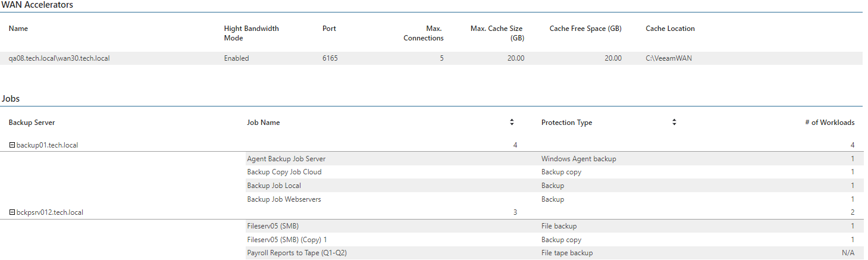Collapse backup01.tech.local server group
The width and height of the screenshot is (868, 260).
[12, 145]
